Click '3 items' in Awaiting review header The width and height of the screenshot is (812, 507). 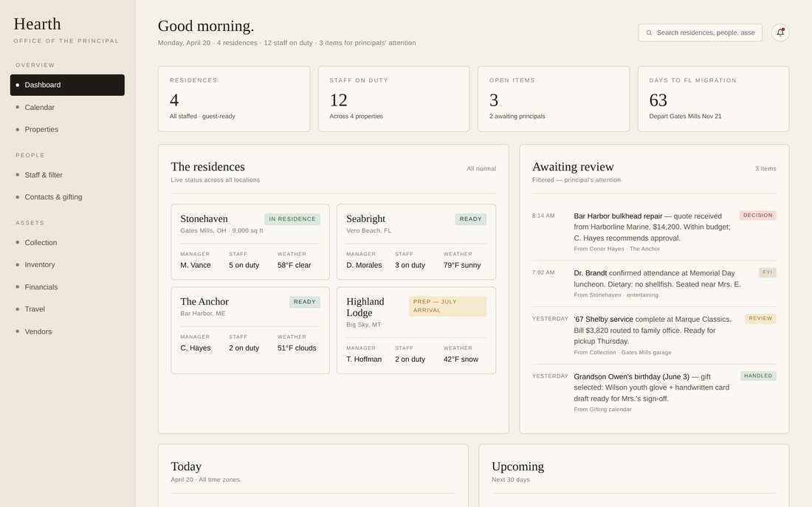[x=765, y=169]
